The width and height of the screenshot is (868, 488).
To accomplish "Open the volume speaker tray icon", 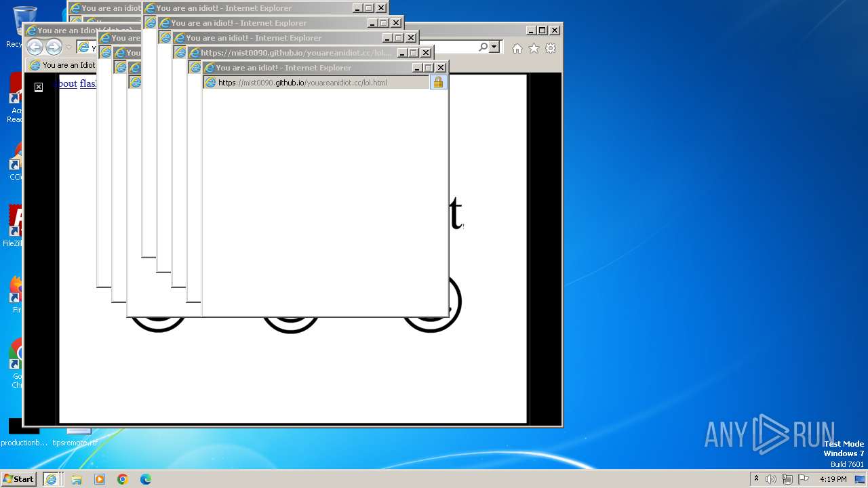I will [771, 479].
